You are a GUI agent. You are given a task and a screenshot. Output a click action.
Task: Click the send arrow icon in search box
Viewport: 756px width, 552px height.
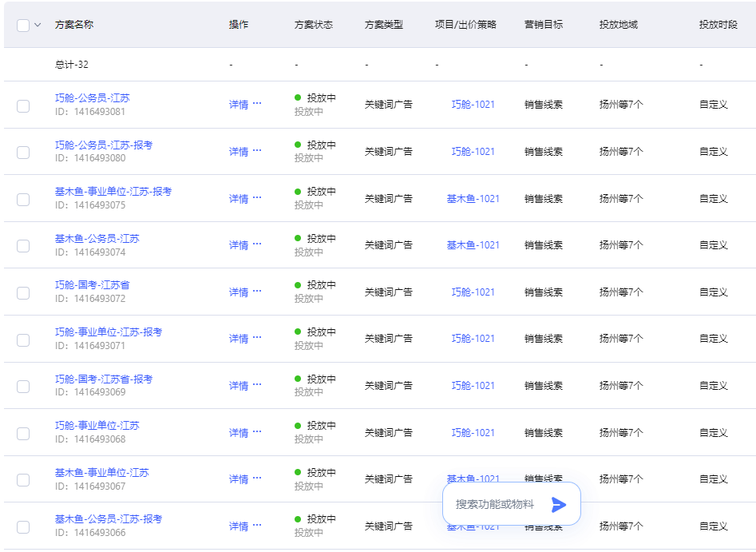coord(559,504)
